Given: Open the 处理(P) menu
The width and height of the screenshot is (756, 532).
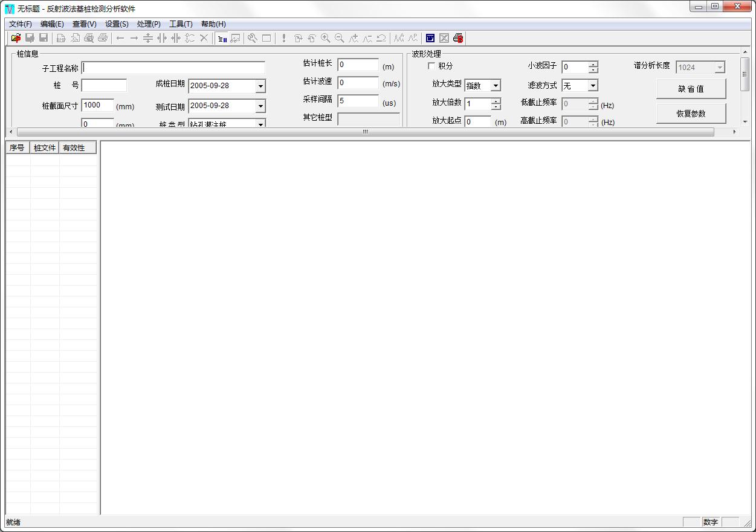Looking at the screenshot, I should [149, 24].
